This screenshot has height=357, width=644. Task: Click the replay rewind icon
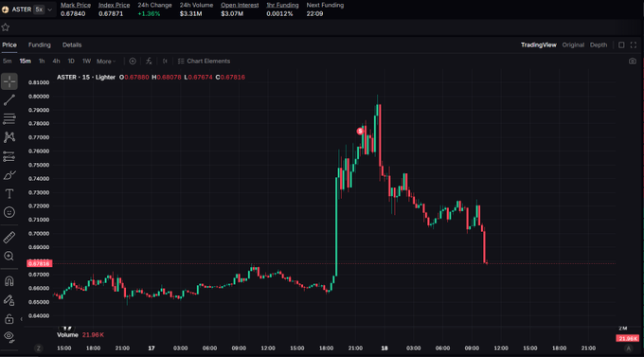165,62
